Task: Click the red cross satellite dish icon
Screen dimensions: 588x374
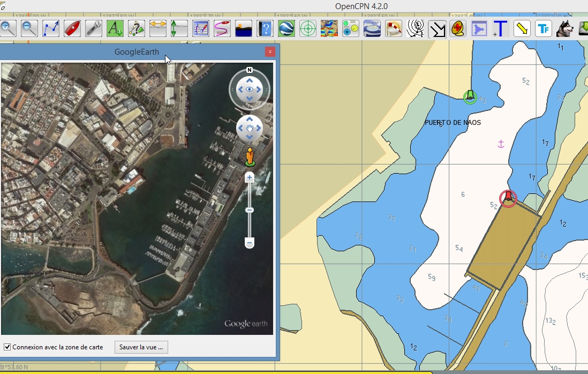Action: (458, 28)
